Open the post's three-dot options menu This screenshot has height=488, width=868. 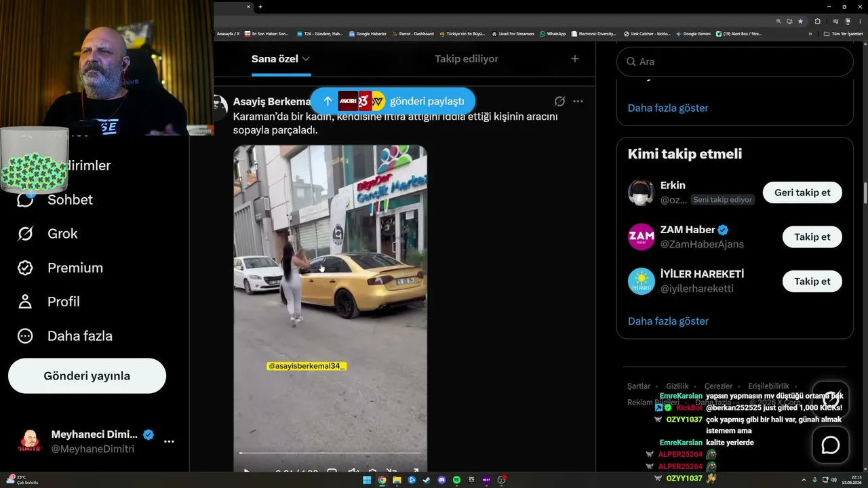578,101
